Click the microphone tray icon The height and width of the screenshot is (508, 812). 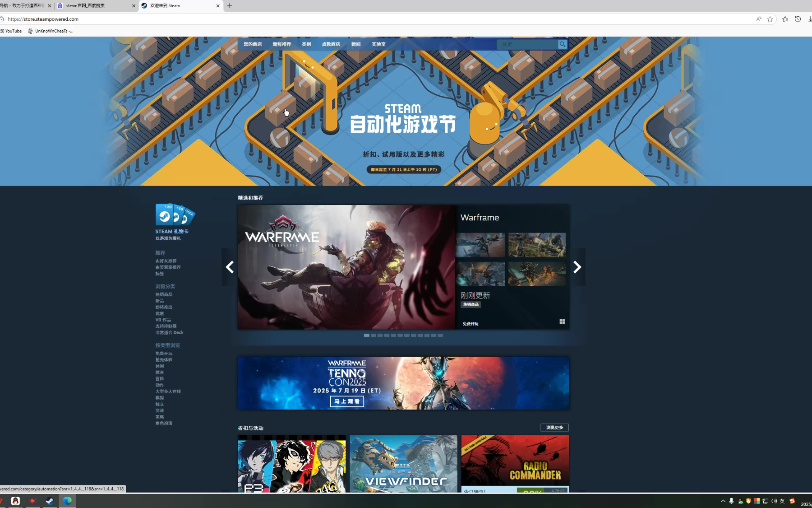pyautogui.click(x=731, y=501)
